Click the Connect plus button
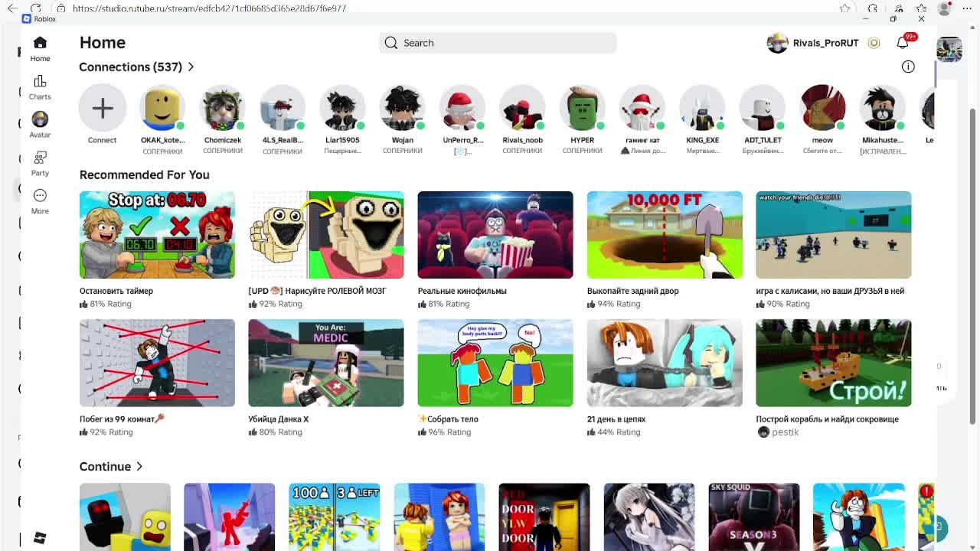This screenshot has height=551, width=980. click(103, 108)
